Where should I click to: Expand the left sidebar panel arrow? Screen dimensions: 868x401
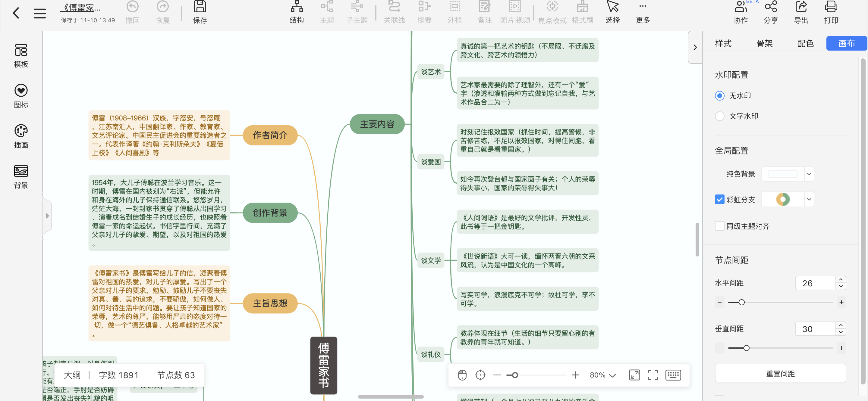tap(47, 216)
